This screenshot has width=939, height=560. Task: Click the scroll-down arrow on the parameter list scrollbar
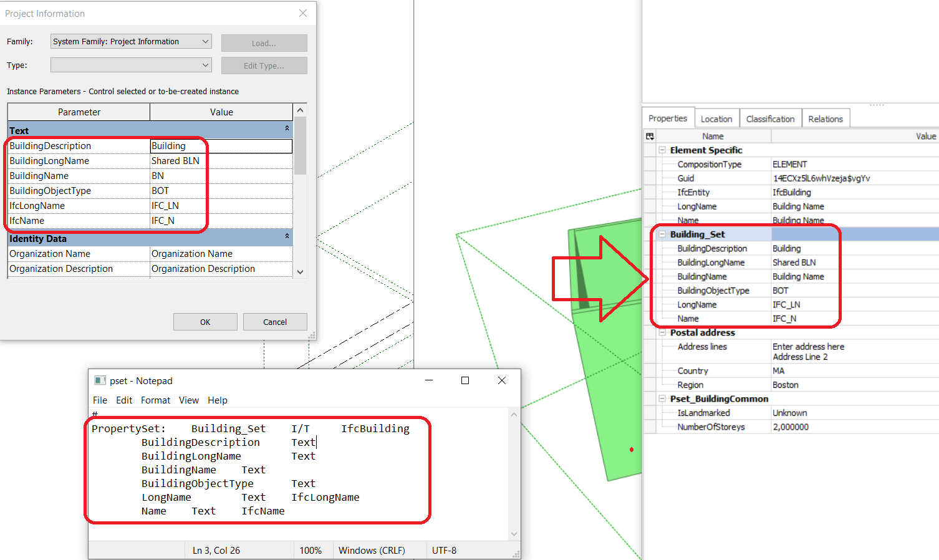[300, 273]
